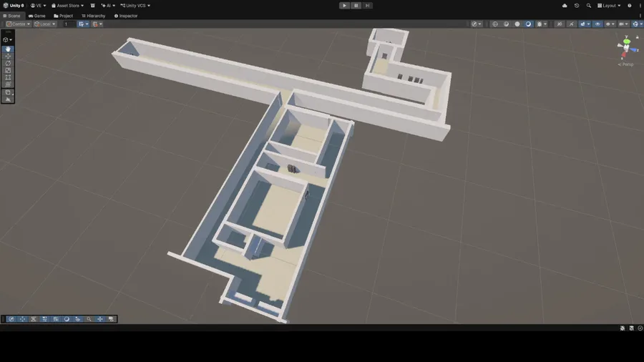Image resolution: width=644 pixels, height=362 pixels.
Task: Switch to the Project tab
Action: click(63, 16)
